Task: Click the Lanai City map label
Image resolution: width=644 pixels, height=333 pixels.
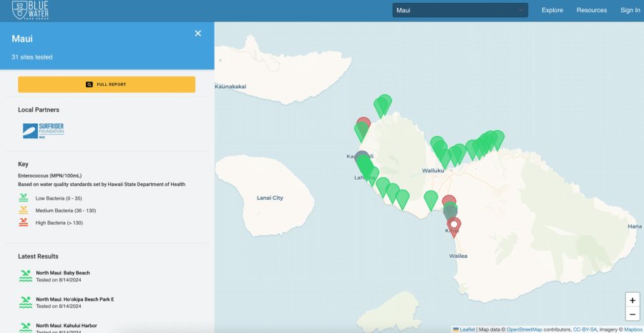Action: 270,198
